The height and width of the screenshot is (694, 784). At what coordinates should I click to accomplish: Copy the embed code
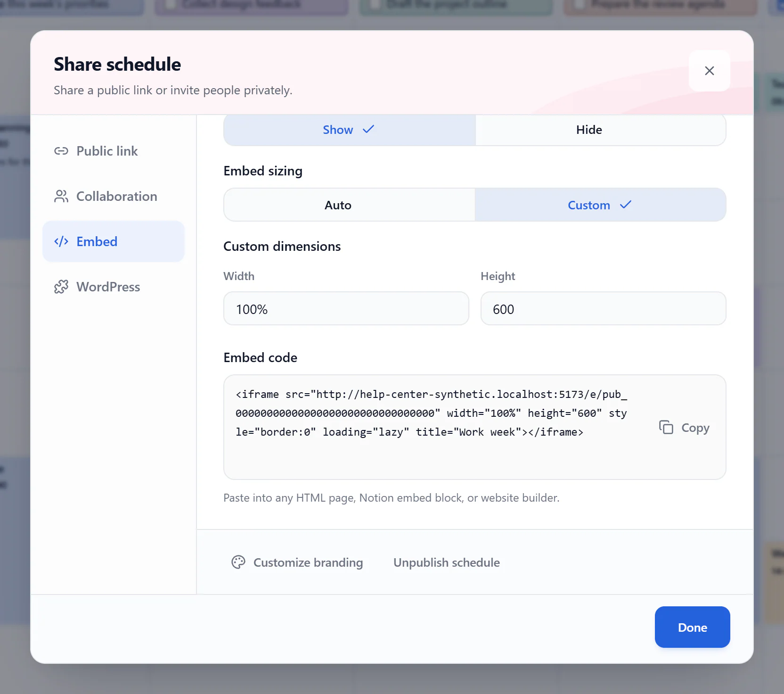pyautogui.click(x=684, y=428)
